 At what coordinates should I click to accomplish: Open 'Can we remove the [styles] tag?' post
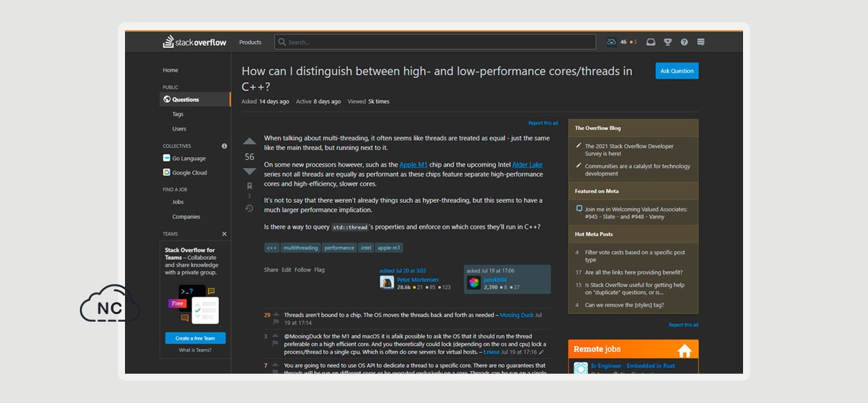click(x=624, y=304)
